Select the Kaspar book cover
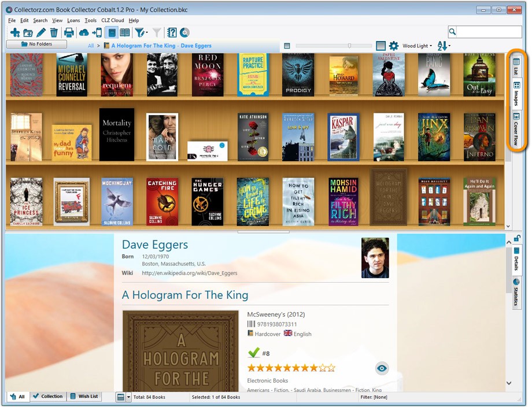532x407 pixels. (x=343, y=137)
